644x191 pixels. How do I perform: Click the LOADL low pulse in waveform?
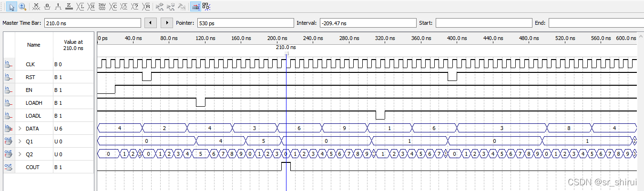pos(380,115)
